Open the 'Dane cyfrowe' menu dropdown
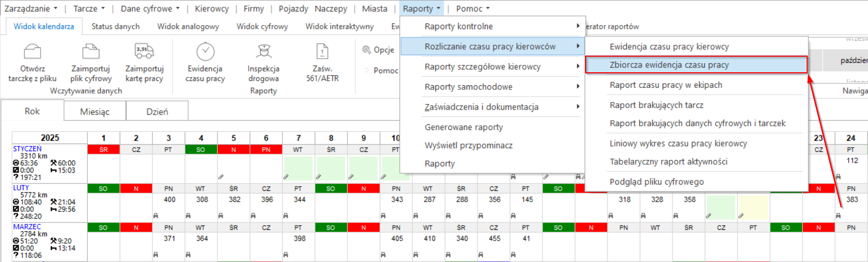 tap(150, 8)
